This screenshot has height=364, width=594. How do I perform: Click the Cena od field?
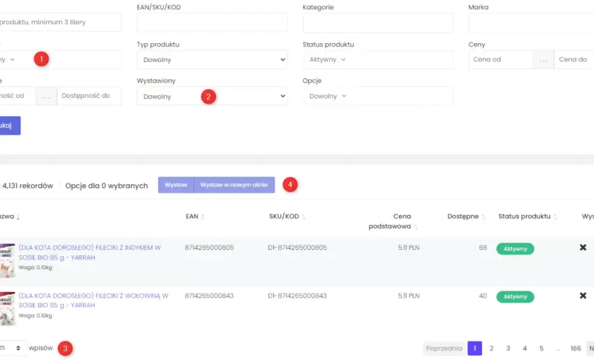[500, 59]
